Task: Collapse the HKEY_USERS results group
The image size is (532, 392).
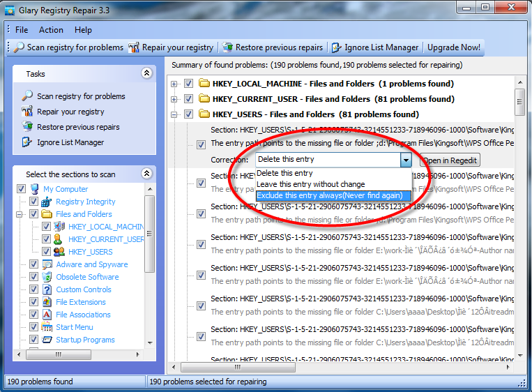Action: click(174, 114)
